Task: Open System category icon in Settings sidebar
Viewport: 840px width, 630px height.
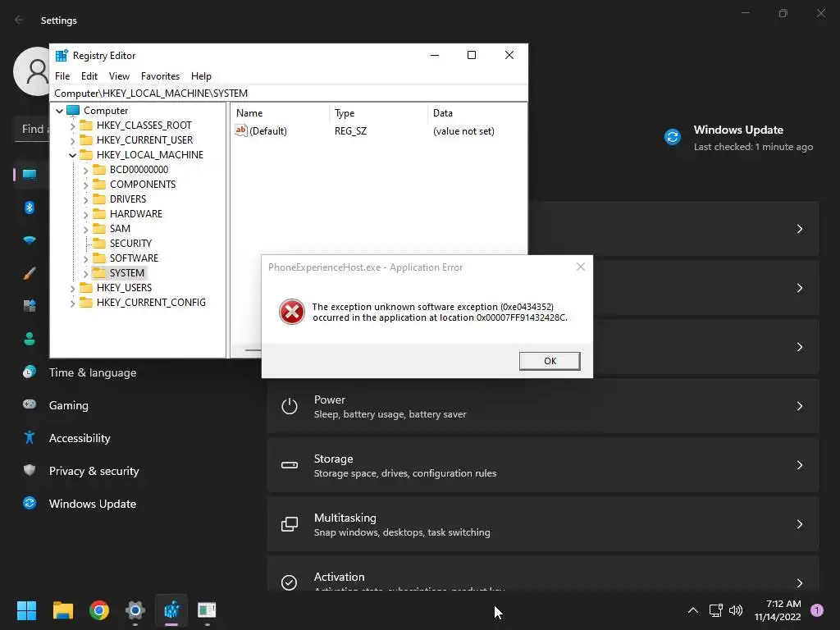Action: click(30, 175)
